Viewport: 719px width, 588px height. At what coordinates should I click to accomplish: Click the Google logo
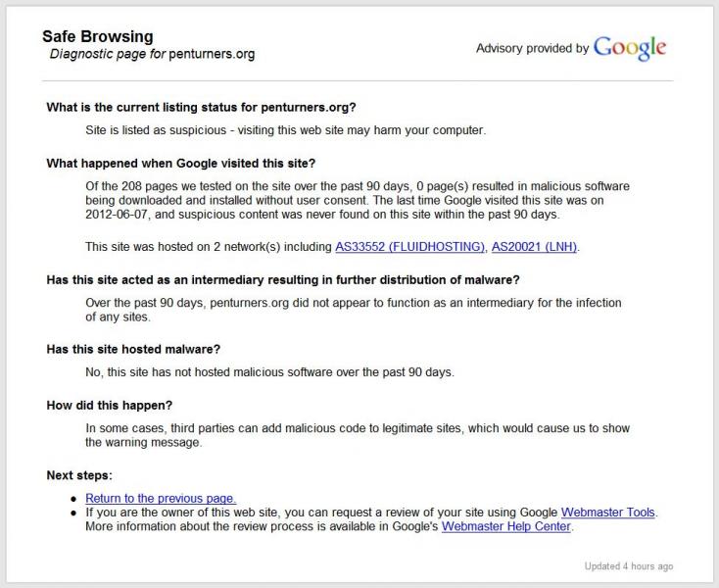coord(629,48)
